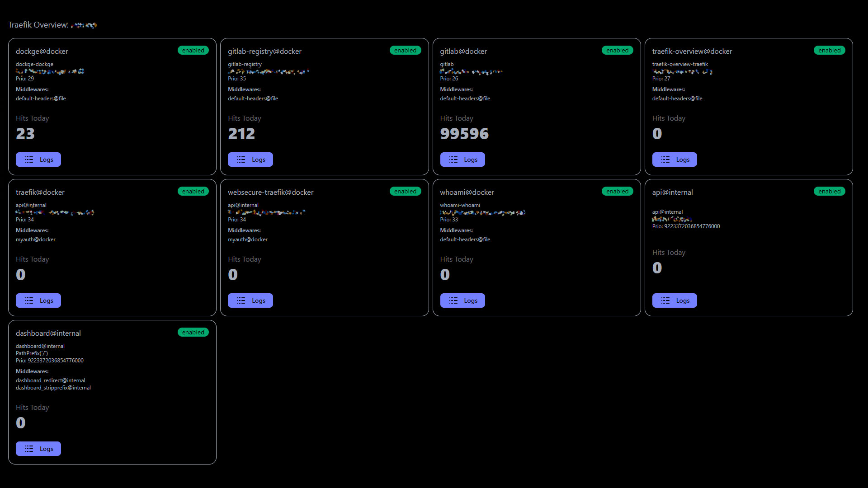Click myauth@docker middleware on websecure-traefik card
The height and width of the screenshot is (488, 868).
[248, 239]
